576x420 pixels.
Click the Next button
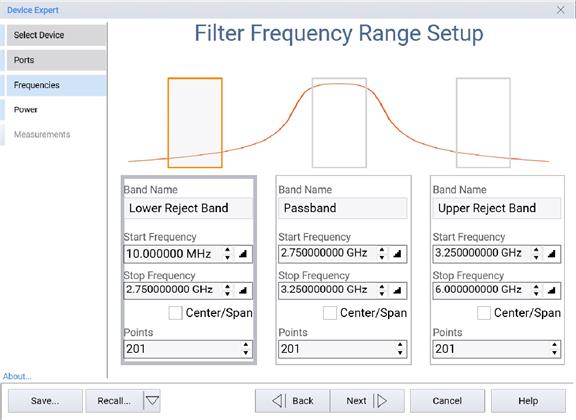pyautogui.click(x=367, y=401)
